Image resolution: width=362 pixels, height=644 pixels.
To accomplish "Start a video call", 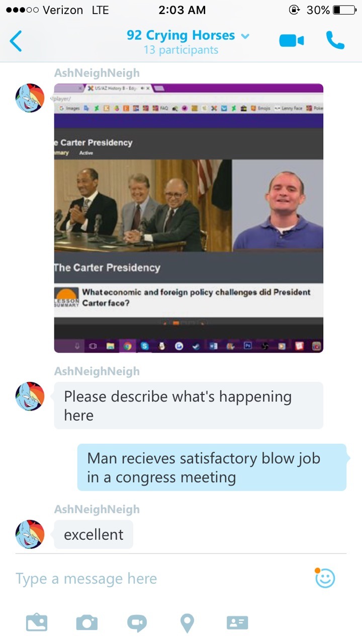I will pyautogui.click(x=292, y=41).
